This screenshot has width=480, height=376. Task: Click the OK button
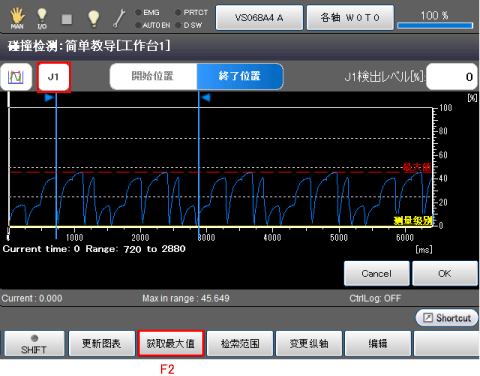pos(445,274)
